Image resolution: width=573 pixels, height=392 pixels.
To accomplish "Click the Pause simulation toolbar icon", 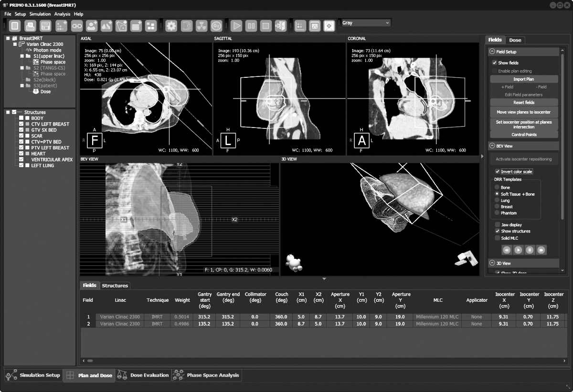I will (x=251, y=26).
